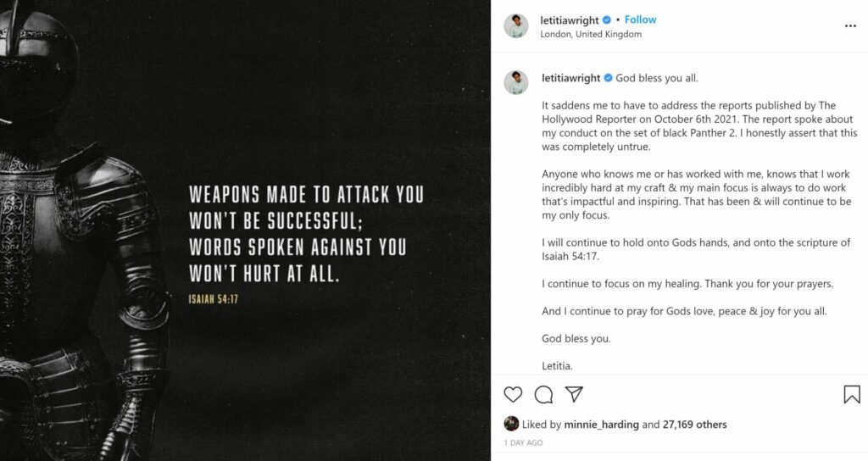This screenshot has width=868, height=461.
Task: Open the London, United Kingdom location link
Action: (x=591, y=34)
